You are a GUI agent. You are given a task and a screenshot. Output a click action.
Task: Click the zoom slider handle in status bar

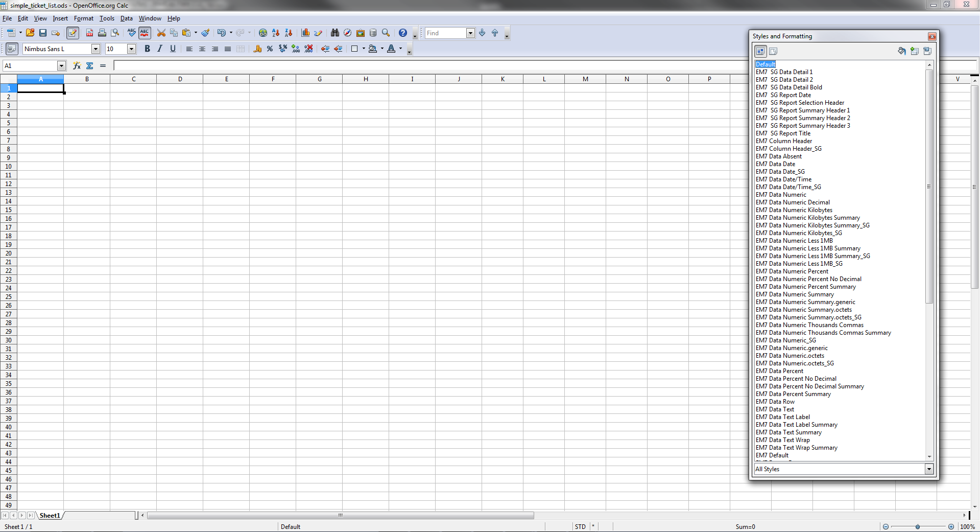coord(918,526)
